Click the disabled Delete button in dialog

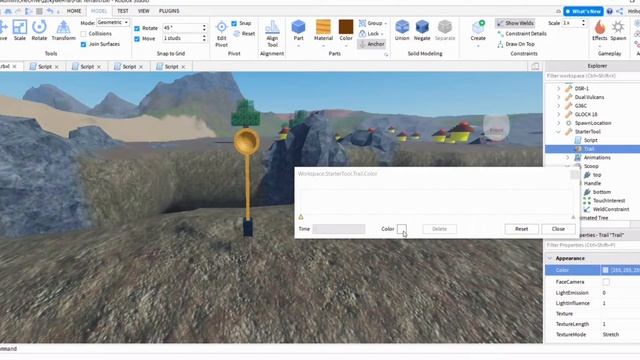(440, 229)
